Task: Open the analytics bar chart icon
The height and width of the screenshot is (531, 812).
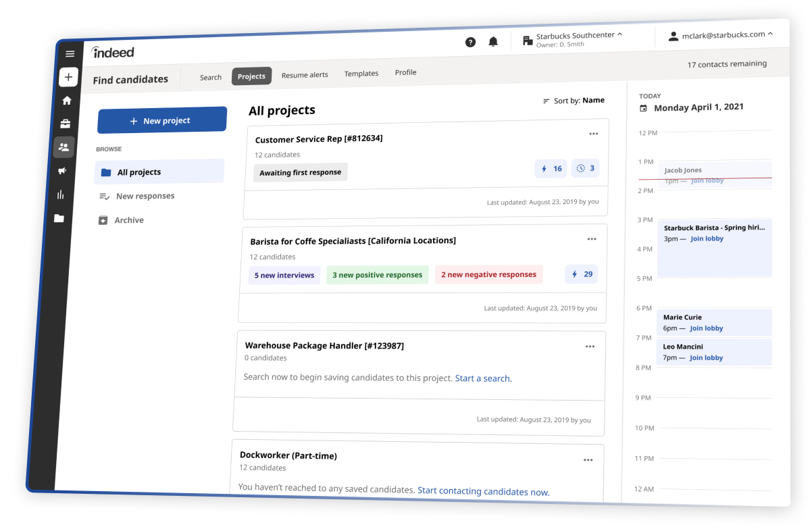Action: pyautogui.click(x=61, y=195)
